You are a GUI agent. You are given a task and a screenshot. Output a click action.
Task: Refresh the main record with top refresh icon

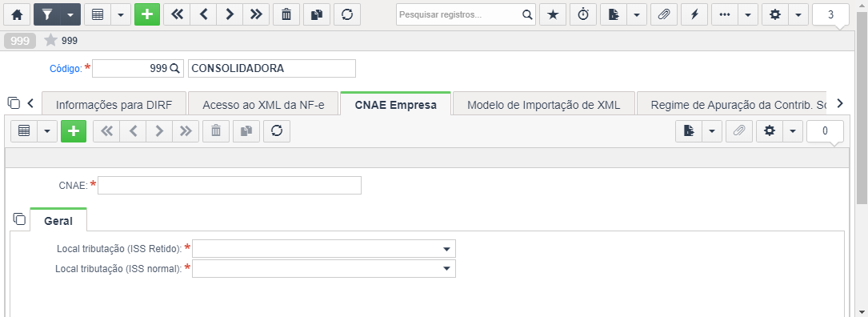coord(347,15)
